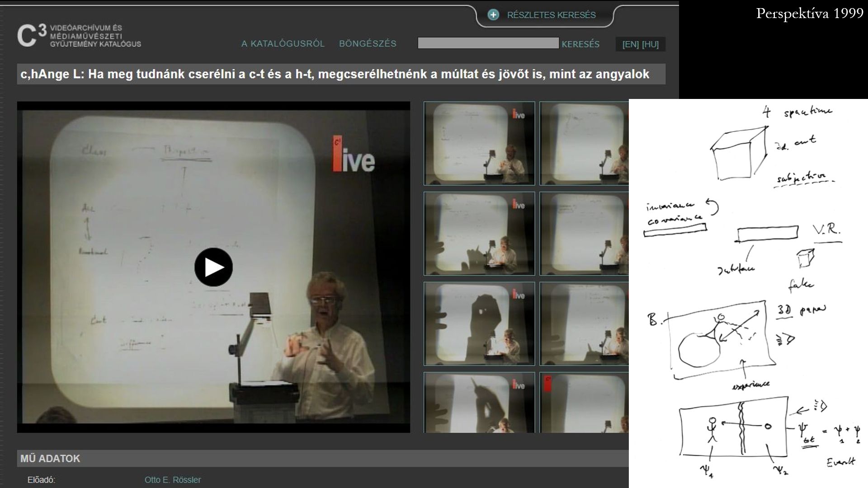
Task: Switch language to English [EN]
Action: click(631, 44)
